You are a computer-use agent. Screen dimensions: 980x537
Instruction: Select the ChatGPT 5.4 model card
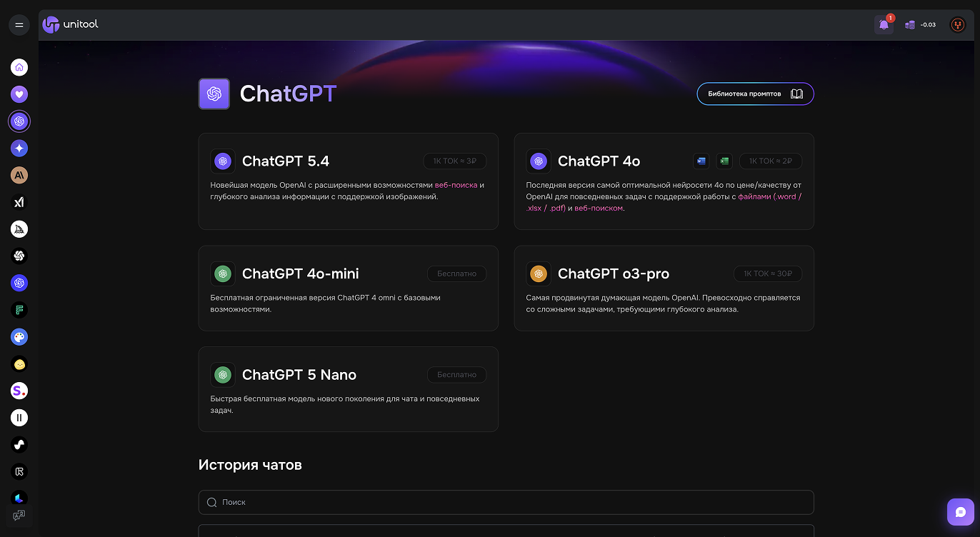coord(348,181)
